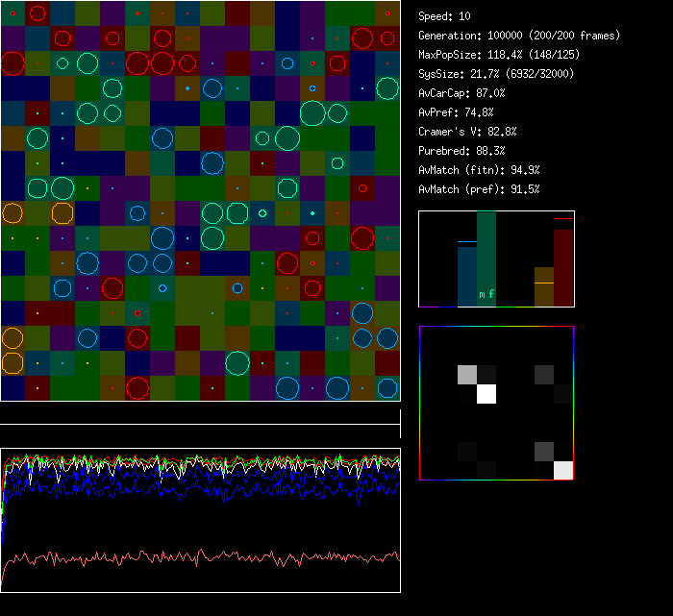Viewport: 673px width, 616px height.
Task: Select the Purebred: 88.3% line
Action: (x=461, y=151)
